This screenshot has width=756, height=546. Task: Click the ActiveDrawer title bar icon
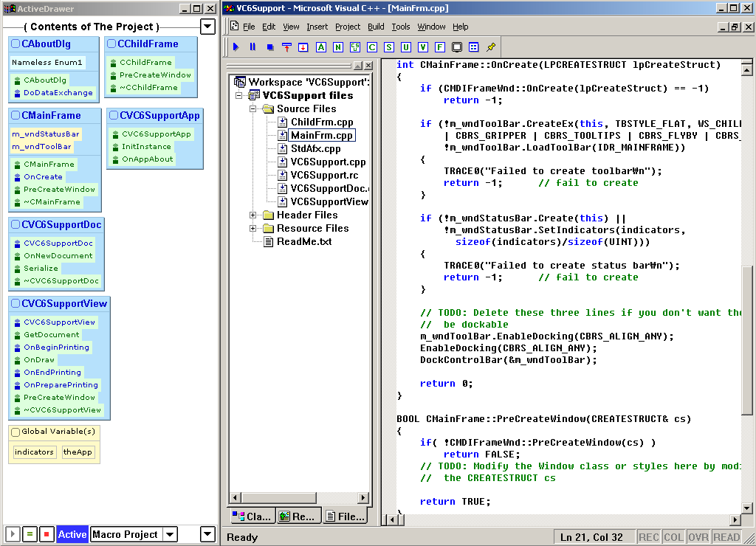(10, 9)
